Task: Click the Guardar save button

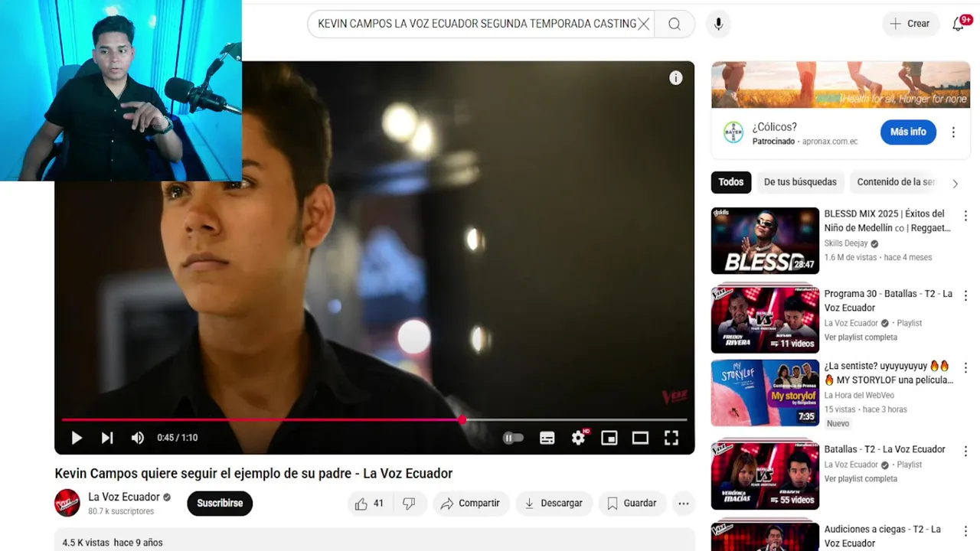Action: (632, 503)
